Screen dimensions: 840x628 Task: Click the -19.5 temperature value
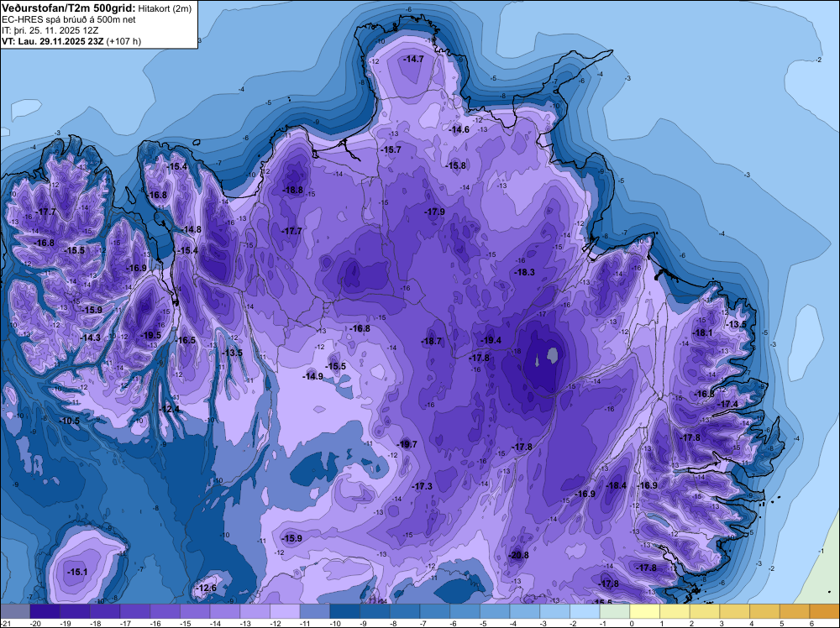pos(150,335)
